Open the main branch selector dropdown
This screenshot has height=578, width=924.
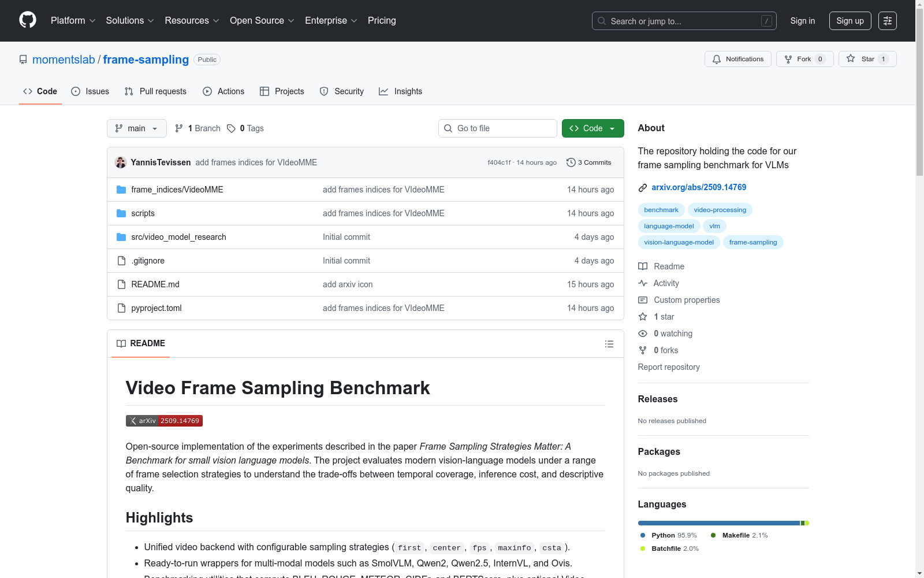137,128
